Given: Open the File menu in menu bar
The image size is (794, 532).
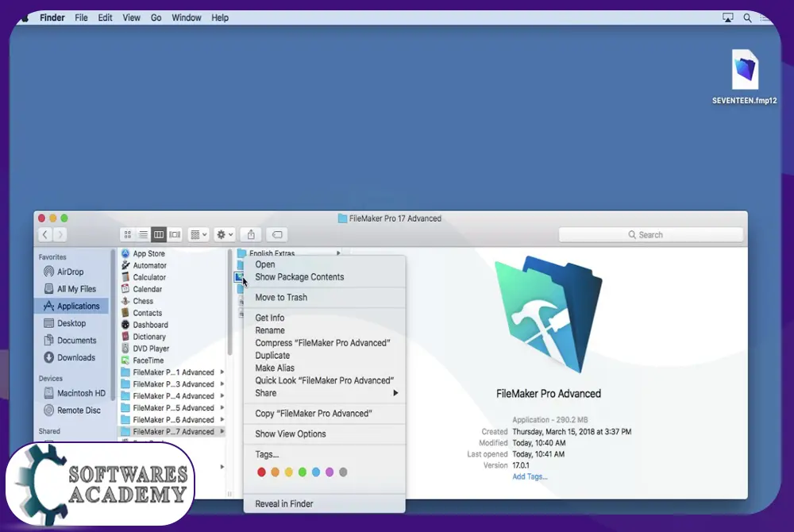Looking at the screenshot, I should click(81, 17).
